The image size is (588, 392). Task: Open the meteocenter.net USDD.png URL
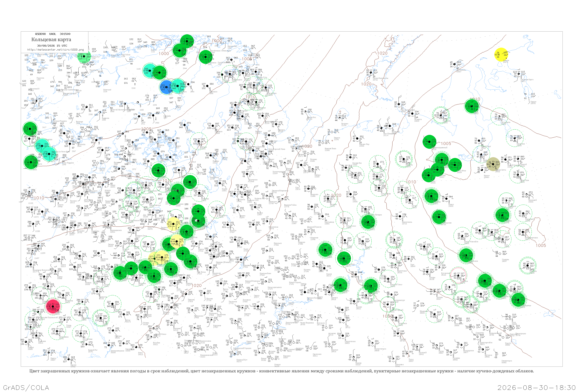pyautogui.click(x=55, y=50)
